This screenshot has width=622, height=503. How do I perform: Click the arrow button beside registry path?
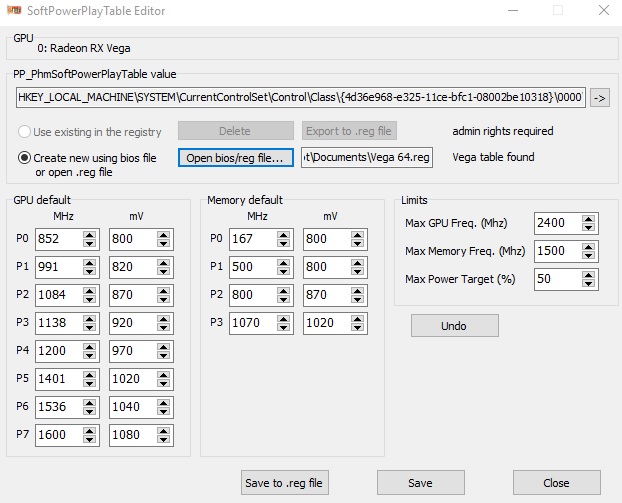point(600,97)
